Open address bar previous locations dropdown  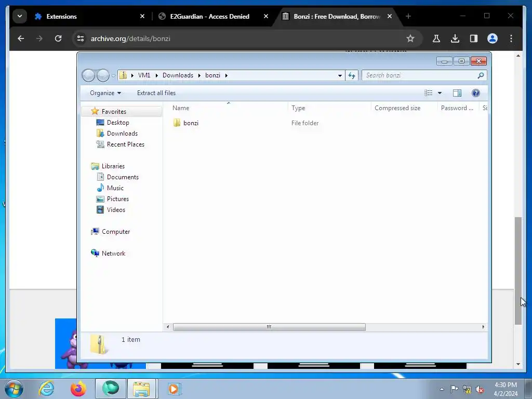340,76
